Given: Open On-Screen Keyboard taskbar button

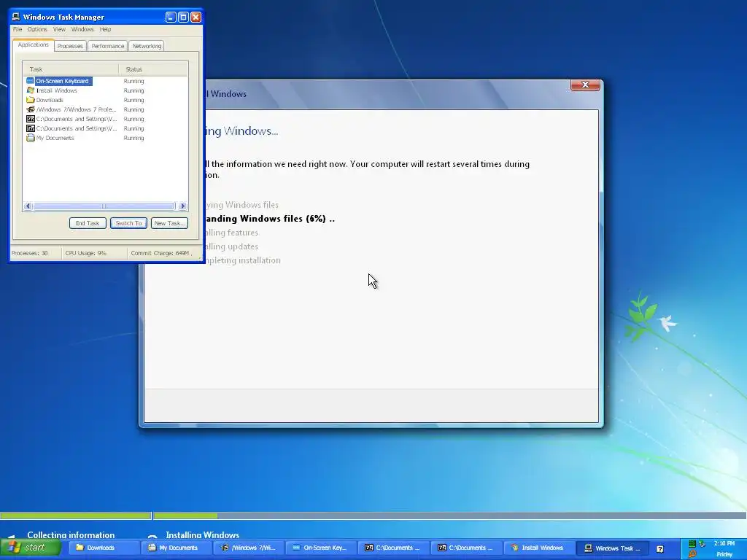Looking at the screenshot, I should (322, 548).
